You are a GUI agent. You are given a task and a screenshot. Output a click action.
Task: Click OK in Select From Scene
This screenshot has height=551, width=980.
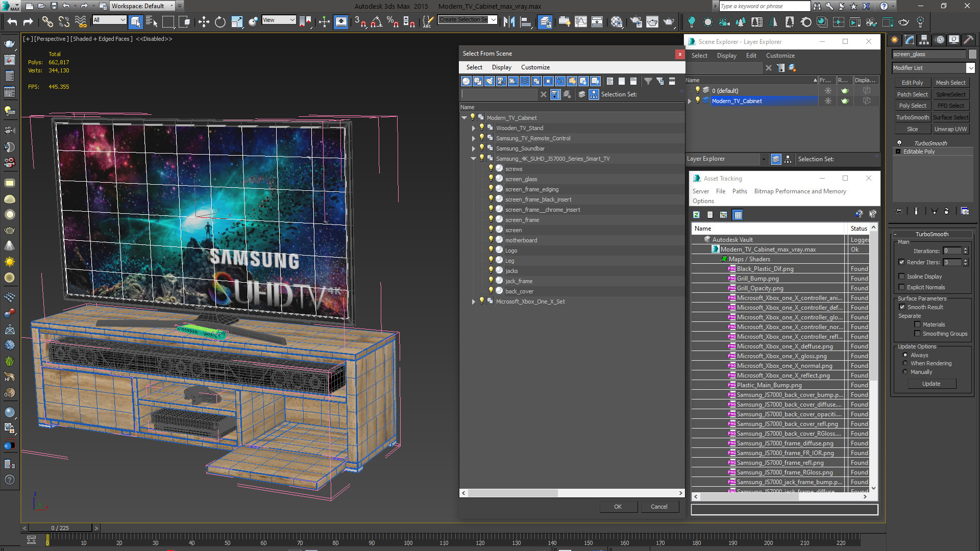click(x=618, y=507)
